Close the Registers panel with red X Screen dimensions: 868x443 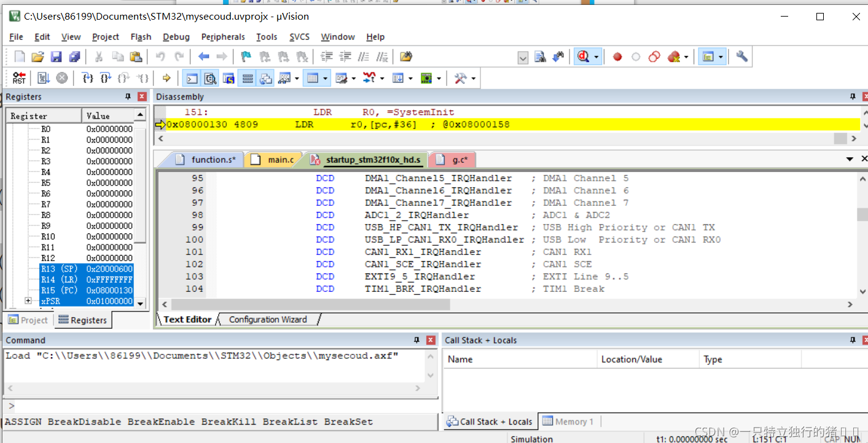142,96
